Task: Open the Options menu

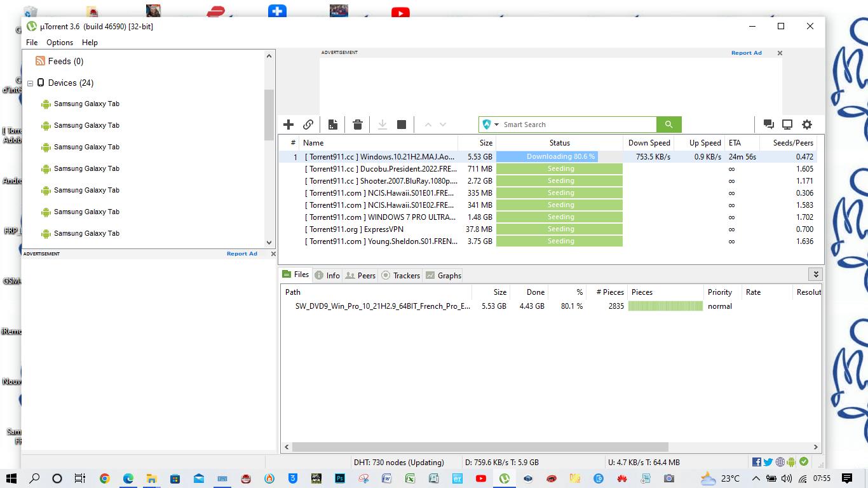Action: click(60, 43)
